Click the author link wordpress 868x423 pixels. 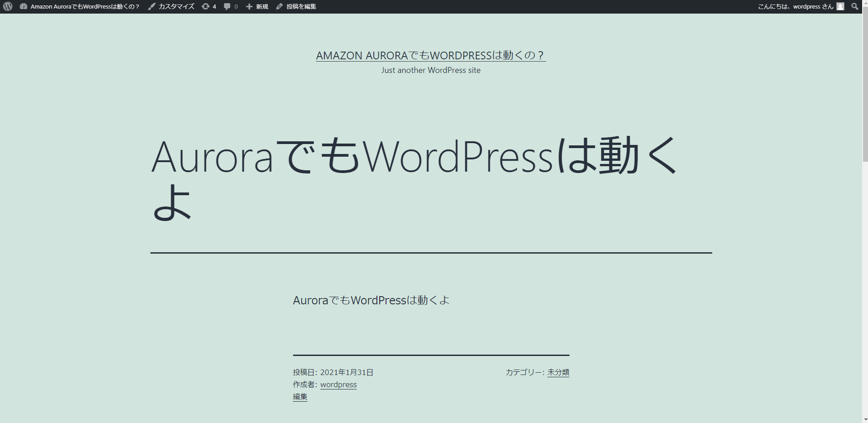pos(338,384)
